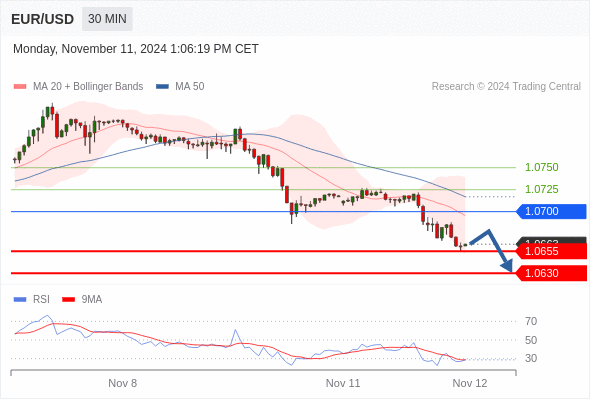The image size is (590, 400).
Task: Select the 30 MIN timeframe badge
Action: tap(107, 19)
